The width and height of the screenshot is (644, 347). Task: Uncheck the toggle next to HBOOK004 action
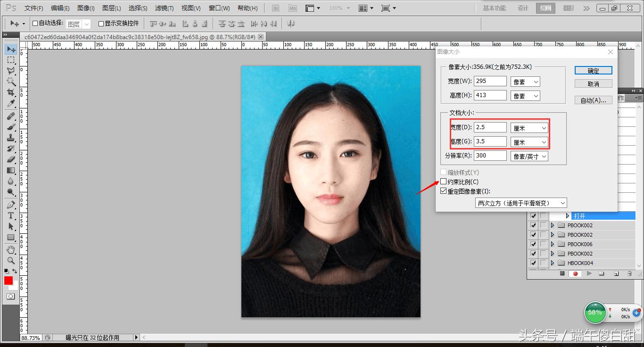click(533, 263)
